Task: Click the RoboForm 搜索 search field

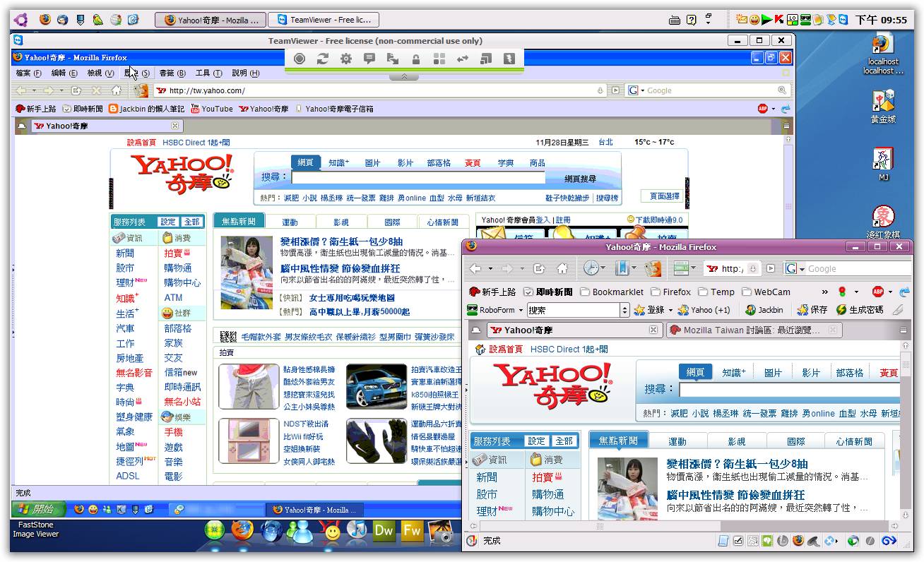Action: [x=572, y=310]
